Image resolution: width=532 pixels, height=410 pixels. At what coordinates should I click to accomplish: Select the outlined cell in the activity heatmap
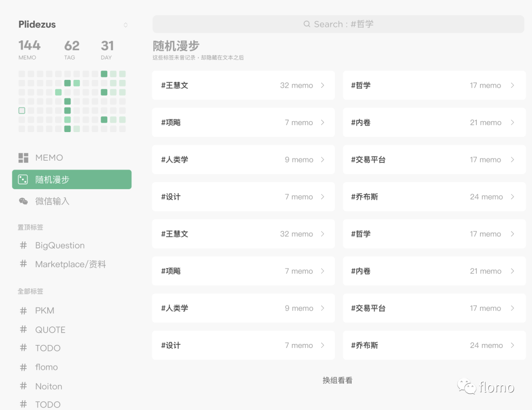coord(22,110)
